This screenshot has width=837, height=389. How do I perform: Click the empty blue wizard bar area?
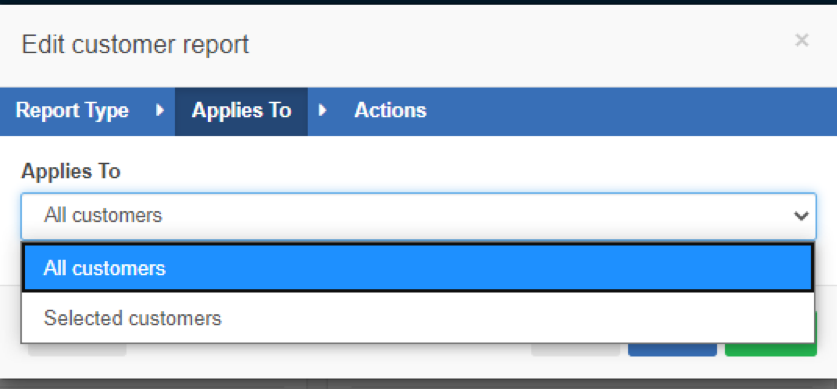(630, 112)
